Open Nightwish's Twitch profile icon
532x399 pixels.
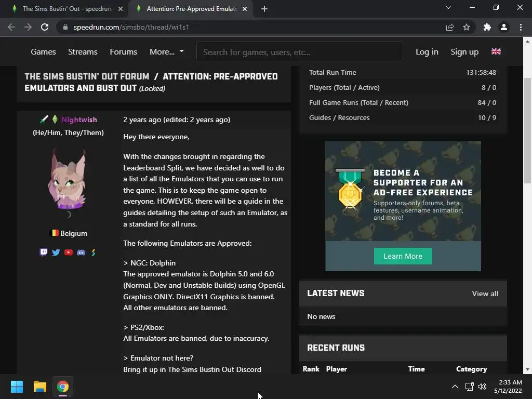click(44, 252)
